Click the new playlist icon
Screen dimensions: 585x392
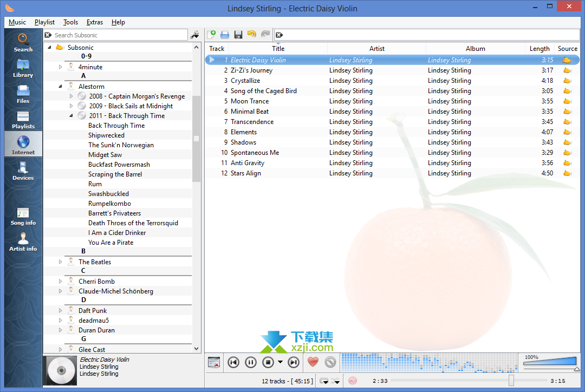[212, 35]
